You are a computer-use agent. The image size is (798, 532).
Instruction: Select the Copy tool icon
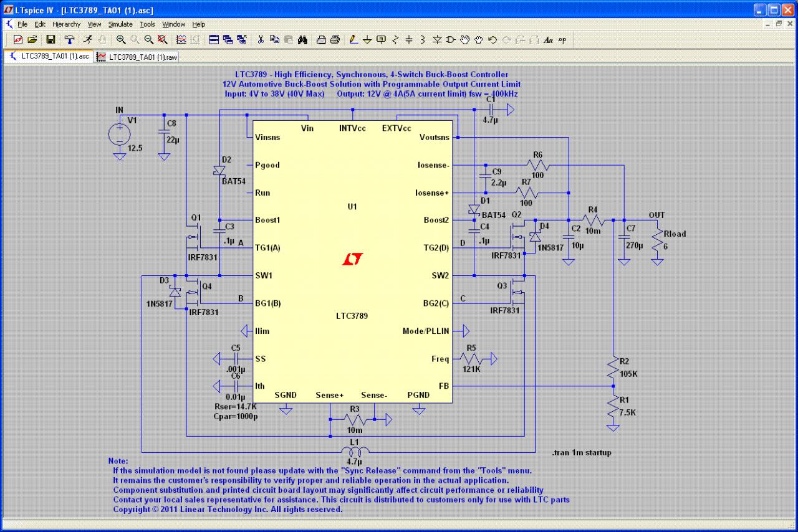[274, 40]
